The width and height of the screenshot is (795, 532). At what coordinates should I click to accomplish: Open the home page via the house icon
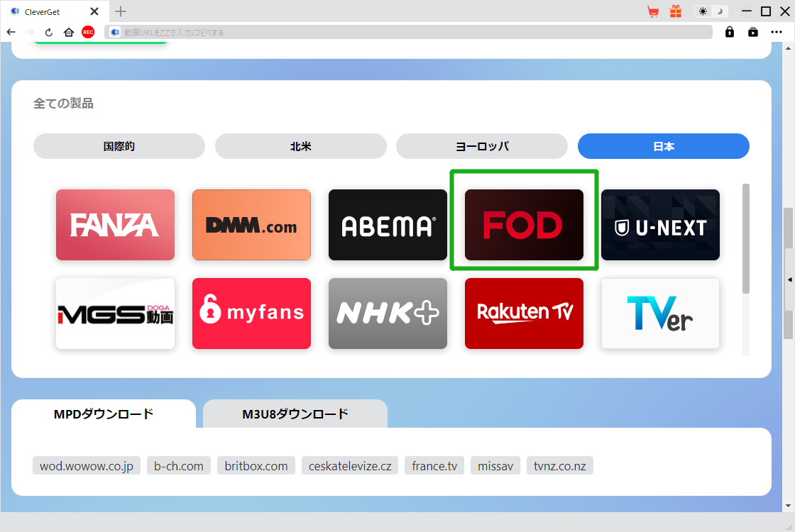69,33
